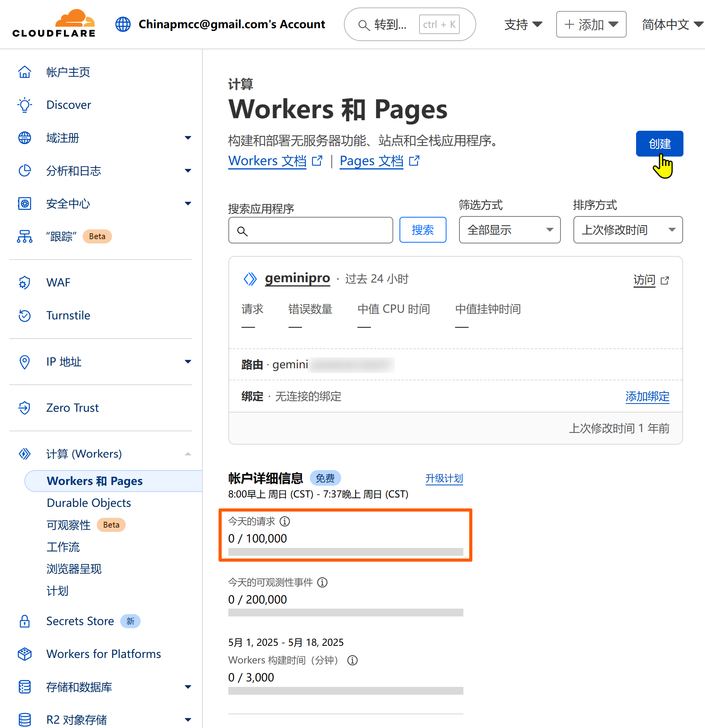This screenshot has width=705, height=728.
Task: Click the 升级计划 link
Action: [444, 478]
